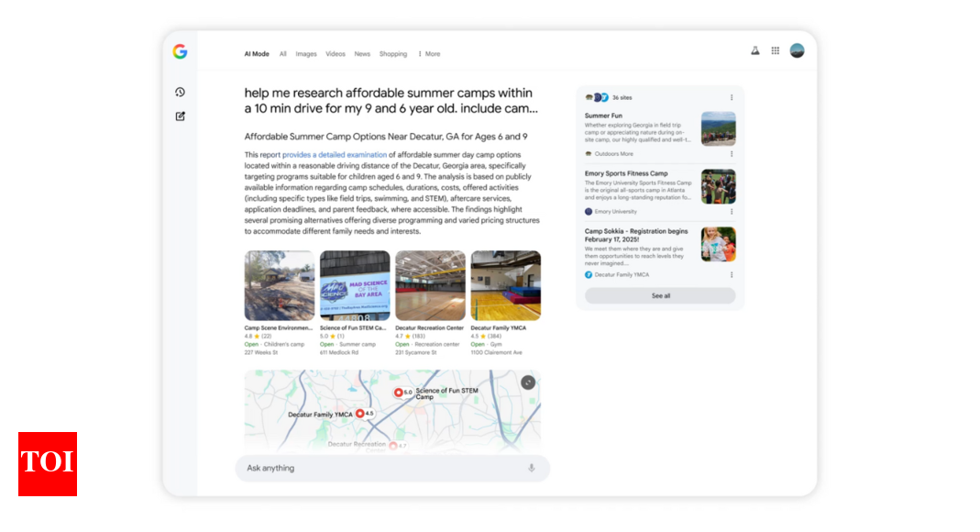980x532 pixels.
Task: Click the See all sources button
Action: tap(660, 295)
